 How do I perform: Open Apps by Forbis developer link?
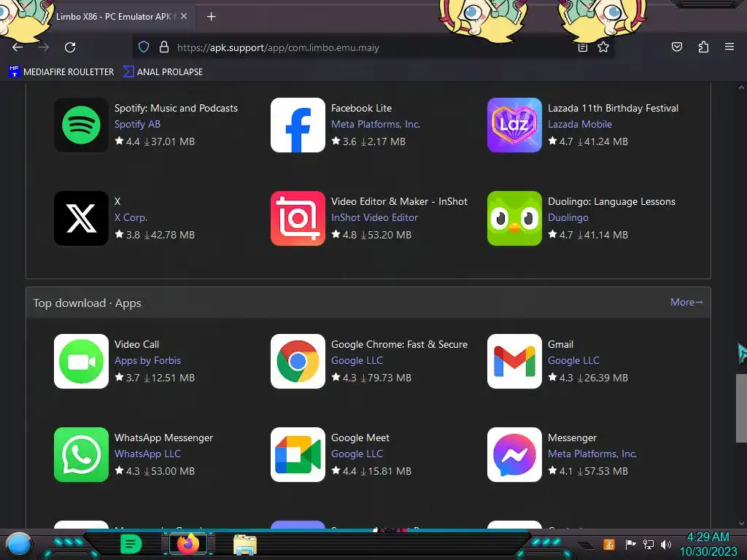[x=147, y=360]
